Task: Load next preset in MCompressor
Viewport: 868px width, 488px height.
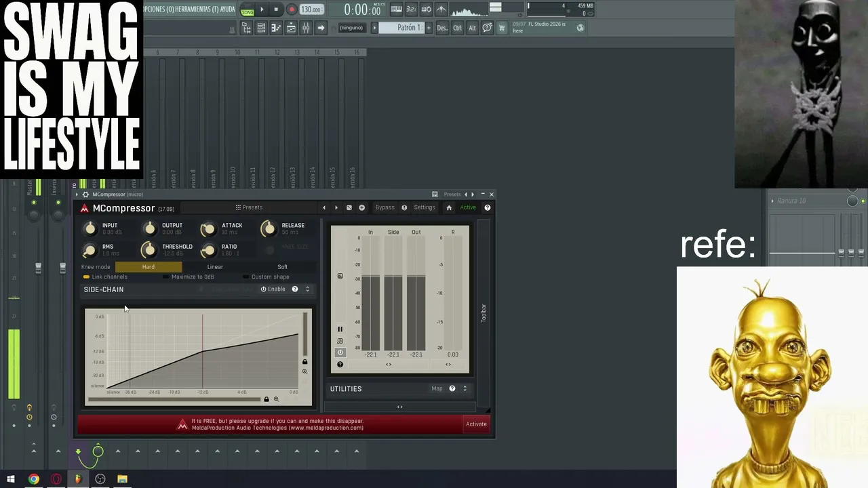Action: [x=336, y=207]
